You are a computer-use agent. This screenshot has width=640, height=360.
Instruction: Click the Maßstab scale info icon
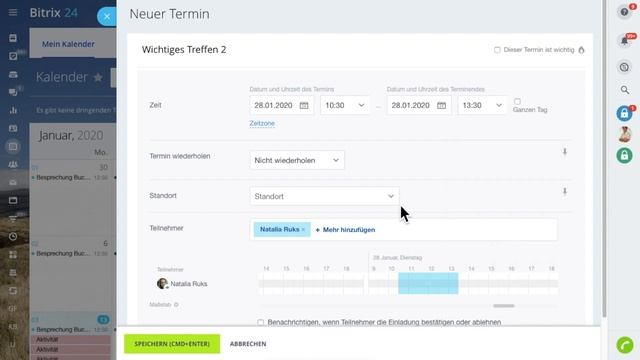click(176, 304)
